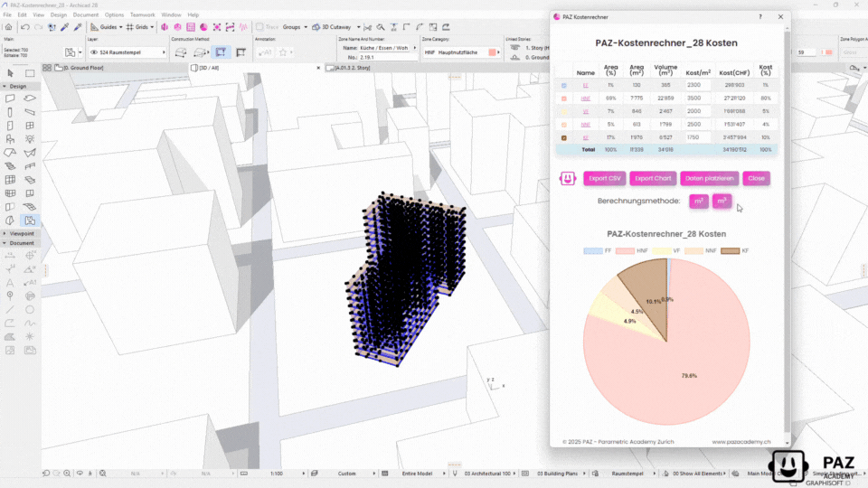Switch to the 0. Ground Floor tab
The image size is (868, 488).
tap(83, 68)
